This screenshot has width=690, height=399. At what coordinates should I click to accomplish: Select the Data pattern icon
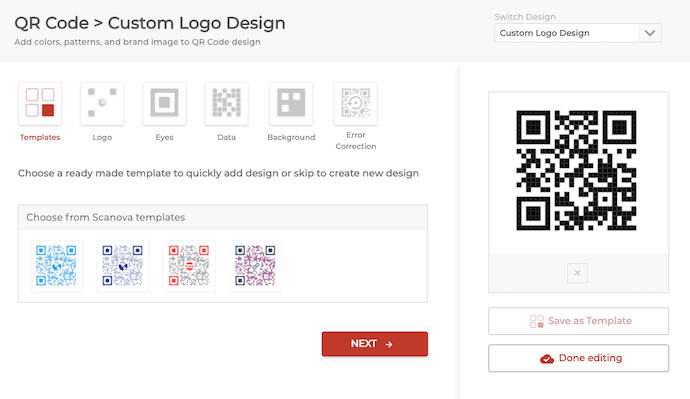[227, 103]
